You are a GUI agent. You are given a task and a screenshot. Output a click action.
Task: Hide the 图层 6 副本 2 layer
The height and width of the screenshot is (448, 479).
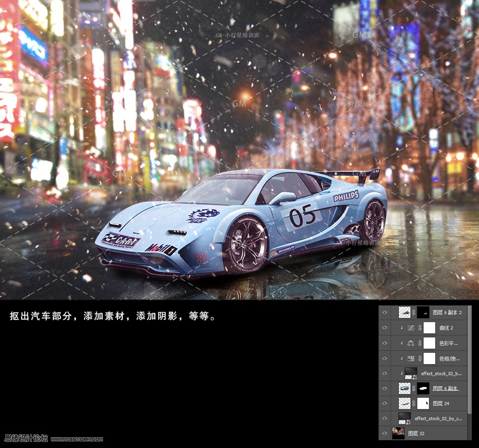click(384, 312)
